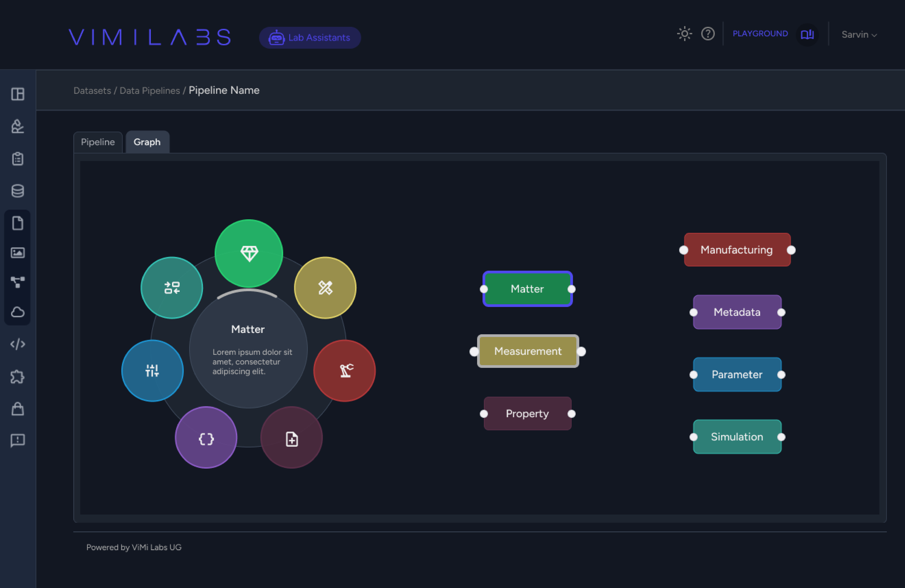Click the shopping bag icon in sidebar
This screenshot has width=905, height=588.
click(x=18, y=409)
